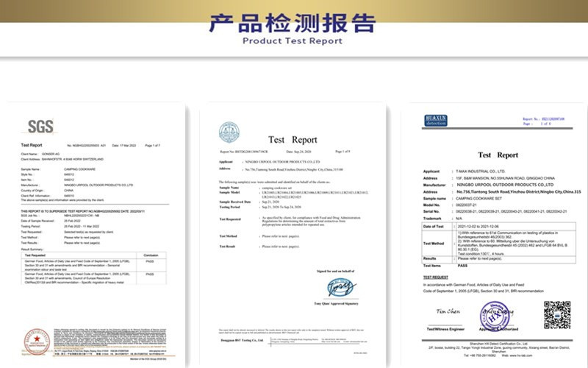Click 'Results' label in Huaxun table
This screenshot has height=368, width=588.
(x=430, y=258)
